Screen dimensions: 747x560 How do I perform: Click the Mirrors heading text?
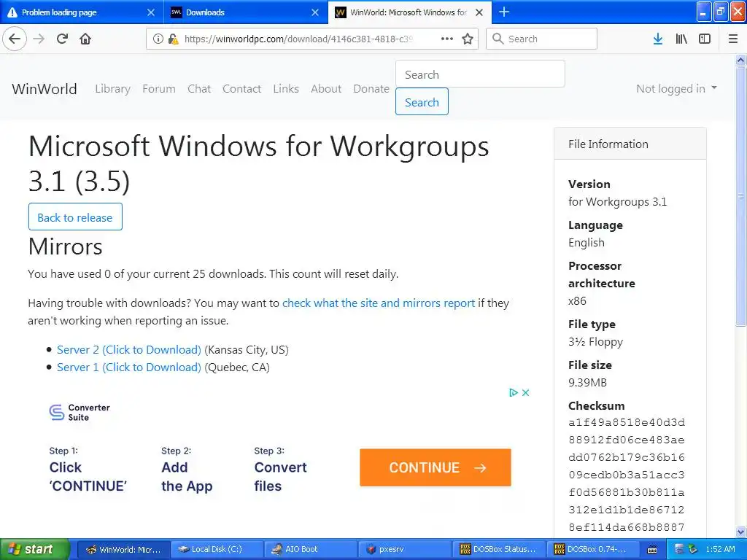pyautogui.click(x=65, y=246)
